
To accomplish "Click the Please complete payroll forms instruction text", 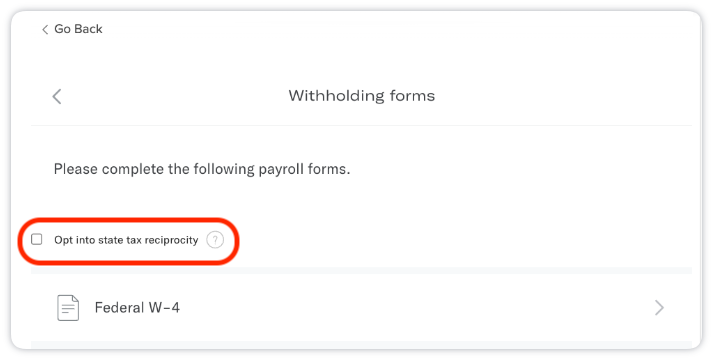I will [202, 169].
